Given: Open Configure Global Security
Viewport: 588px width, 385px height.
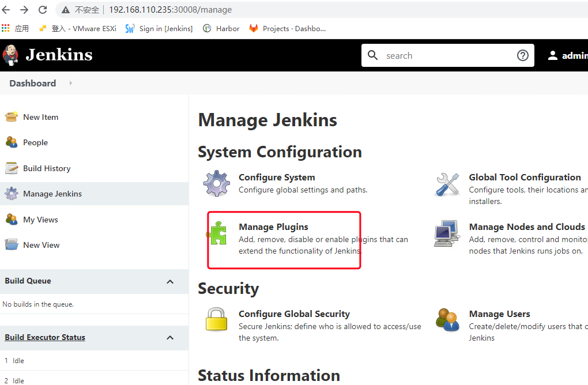Looking at the screenshot, I should click(x=294, y=314).
